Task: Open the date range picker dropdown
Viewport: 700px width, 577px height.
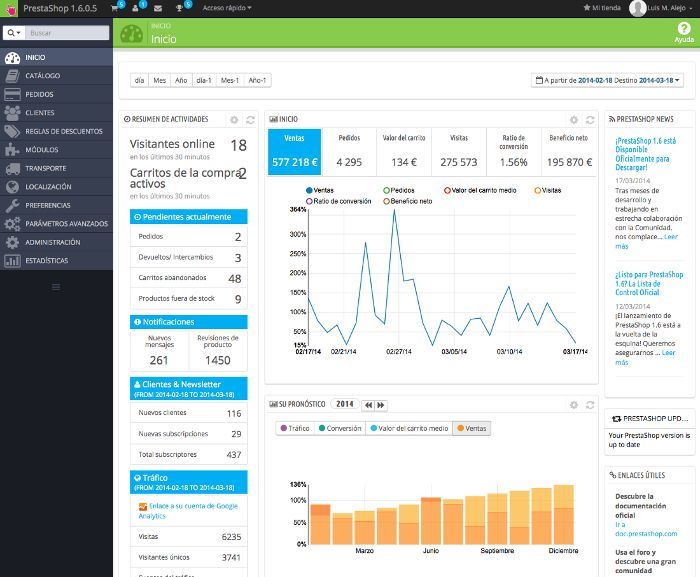Action: point(607,80)
